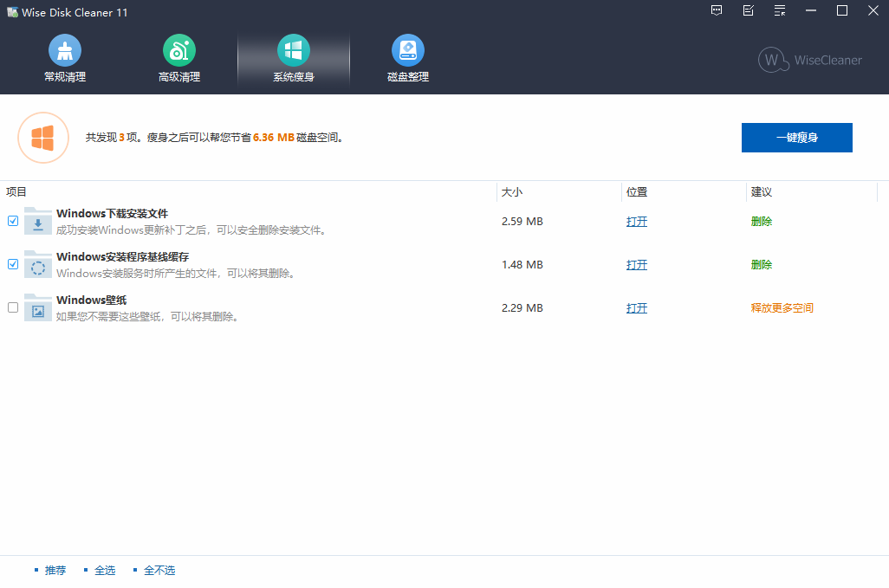Click the 6.36 MB total savings text
The image size is (889, 588).
(x=273, y=138)
